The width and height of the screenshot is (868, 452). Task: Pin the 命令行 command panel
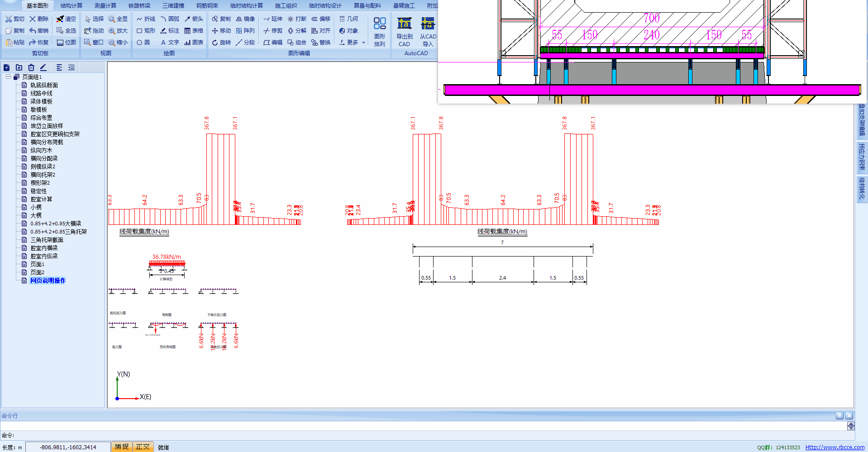pos(839,415)
